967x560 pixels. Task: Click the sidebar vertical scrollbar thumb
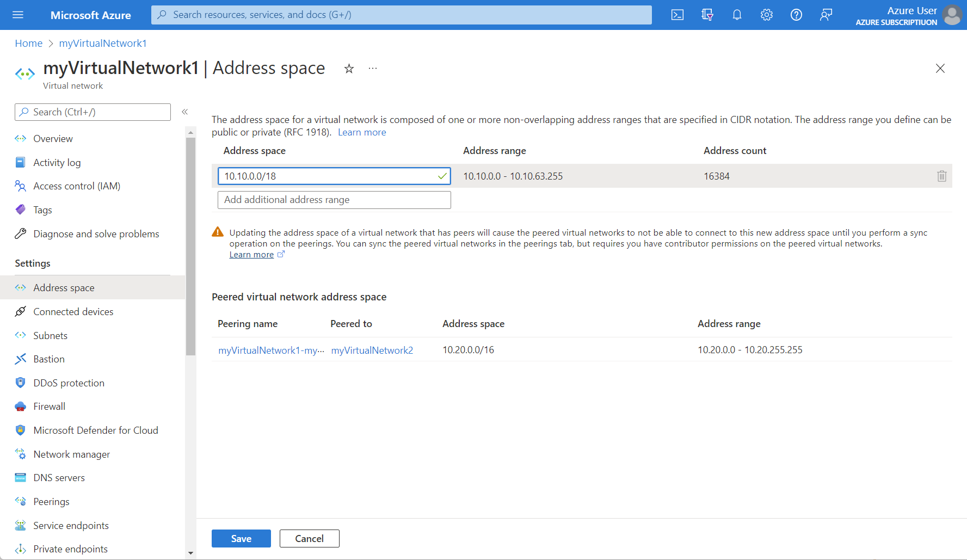pos(190,247)
